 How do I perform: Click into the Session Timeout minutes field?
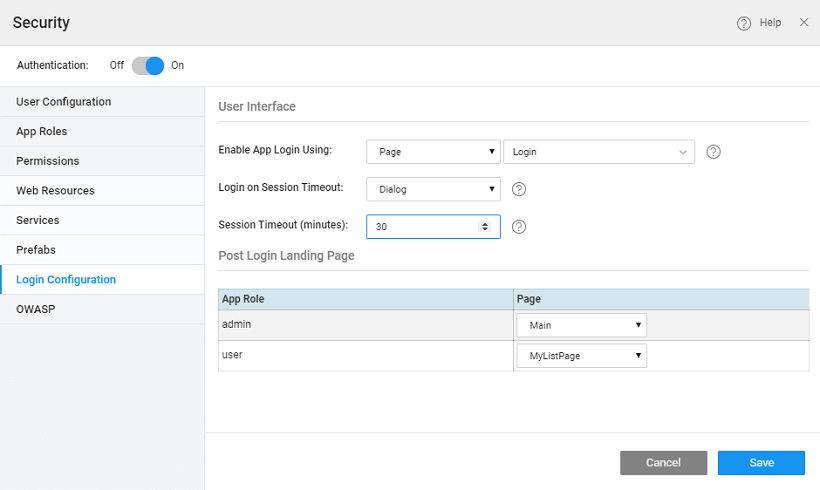[420, 227]
